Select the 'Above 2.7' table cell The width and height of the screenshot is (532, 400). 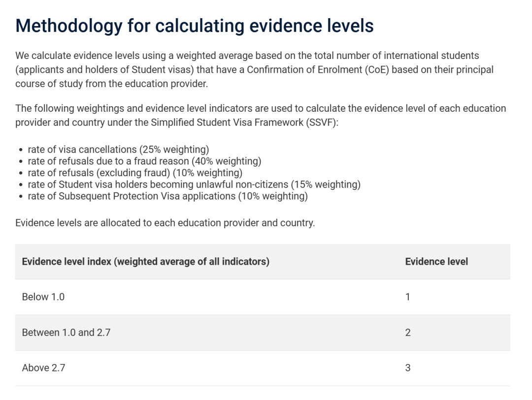43,368
